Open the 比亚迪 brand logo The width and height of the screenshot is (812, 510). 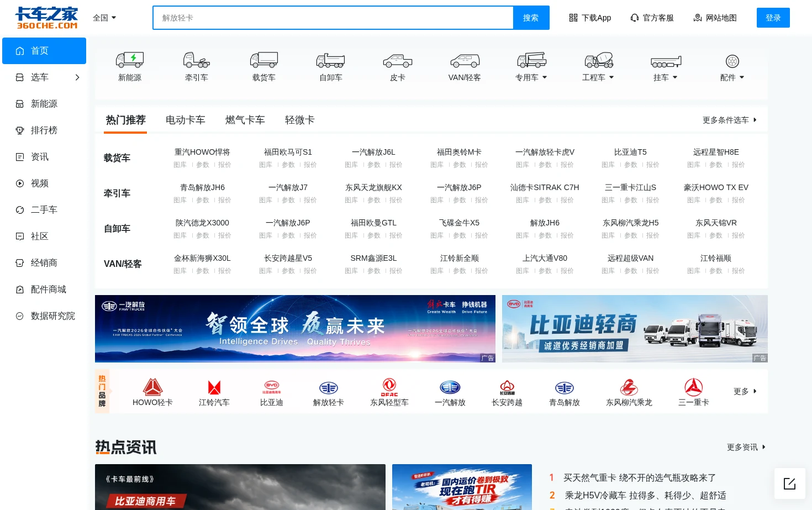[x=272, y=387]
